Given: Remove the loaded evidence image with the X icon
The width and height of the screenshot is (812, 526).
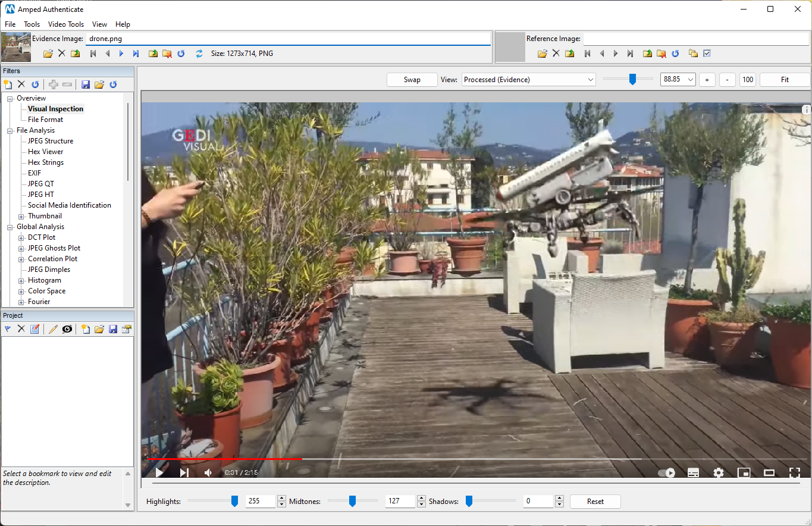Looking at the screenshot, I should [61, 53].
